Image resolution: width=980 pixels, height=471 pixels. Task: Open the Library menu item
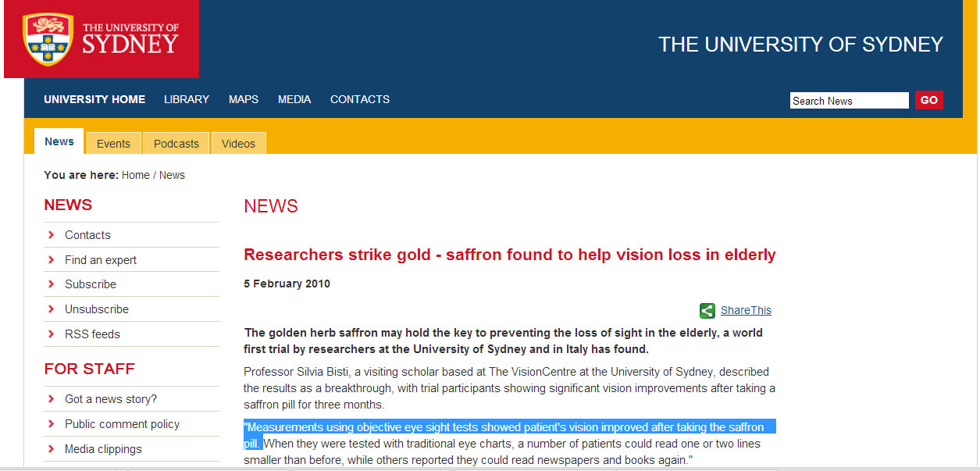tap(186, 99)
